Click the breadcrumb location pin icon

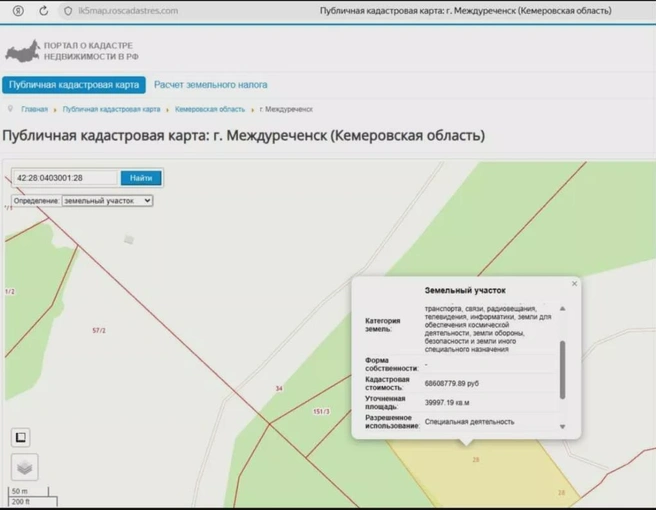(10, 109)
